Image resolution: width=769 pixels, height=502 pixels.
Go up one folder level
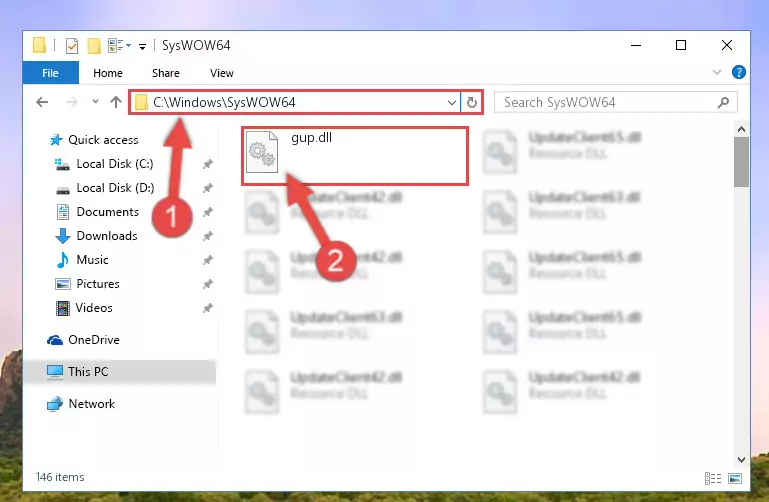point(116,102)
